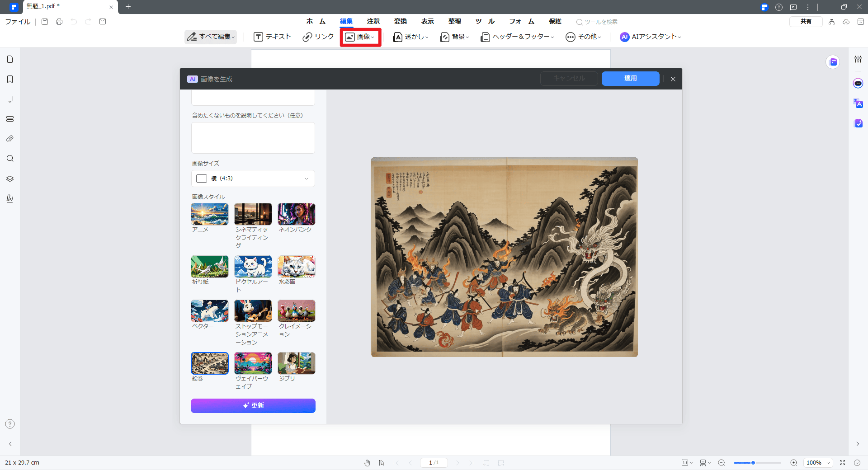Switch to the ホーム tab
This screenshot has height=470, width=868.
(316, 21)
